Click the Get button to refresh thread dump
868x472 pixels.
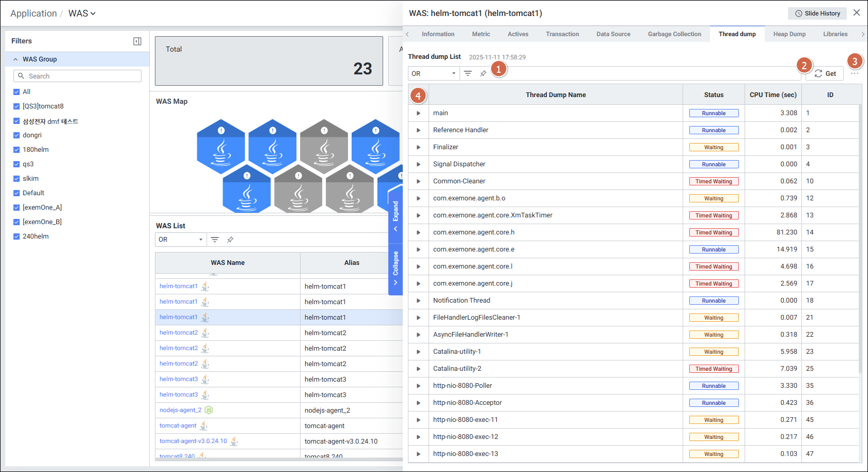[x=825, y=74]
